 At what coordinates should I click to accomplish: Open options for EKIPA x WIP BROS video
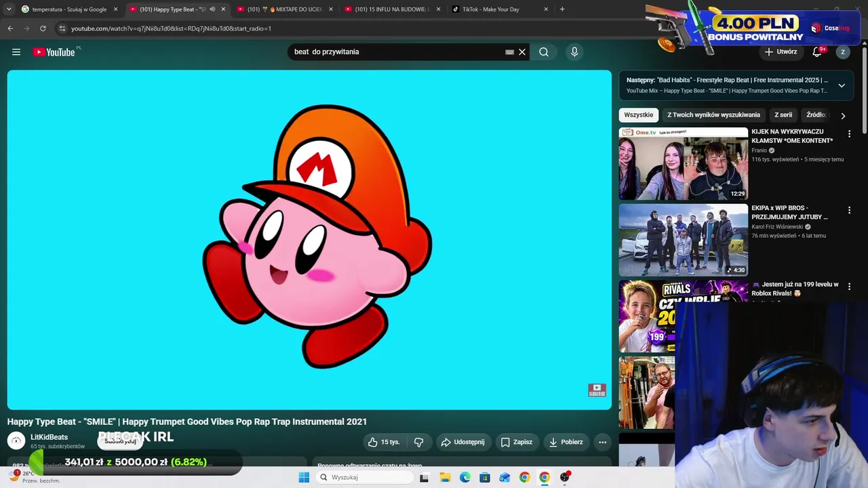click(x=849, y=211)
